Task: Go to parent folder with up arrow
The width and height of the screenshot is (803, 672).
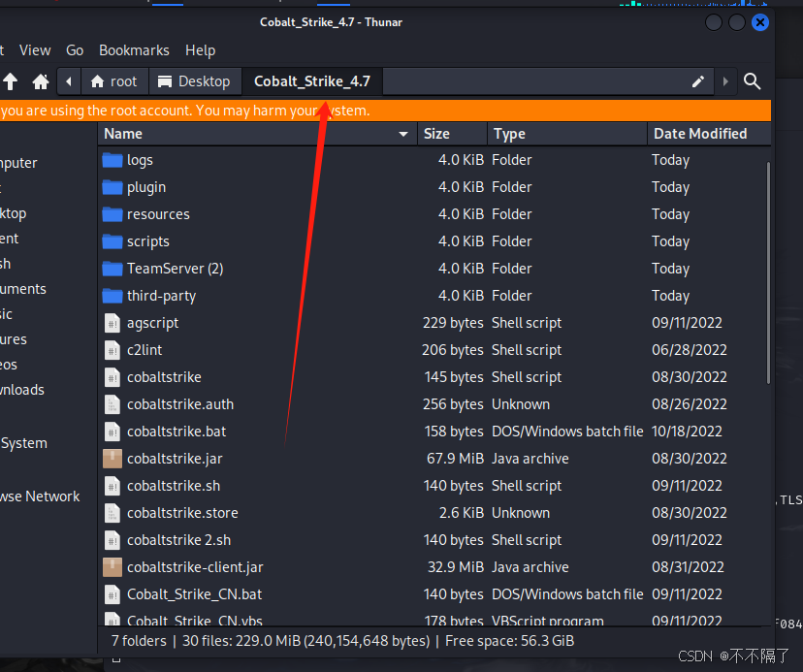Action: [10, 81]
